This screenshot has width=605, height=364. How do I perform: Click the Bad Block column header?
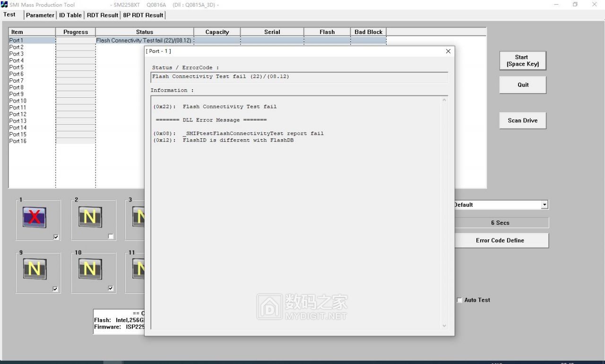pos(369,32)
